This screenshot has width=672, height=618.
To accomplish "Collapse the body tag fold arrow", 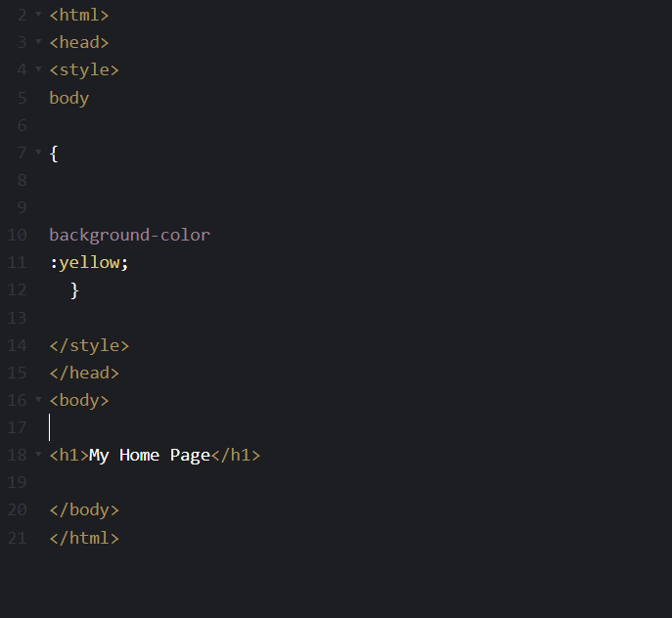I will [x=38, y=399].
